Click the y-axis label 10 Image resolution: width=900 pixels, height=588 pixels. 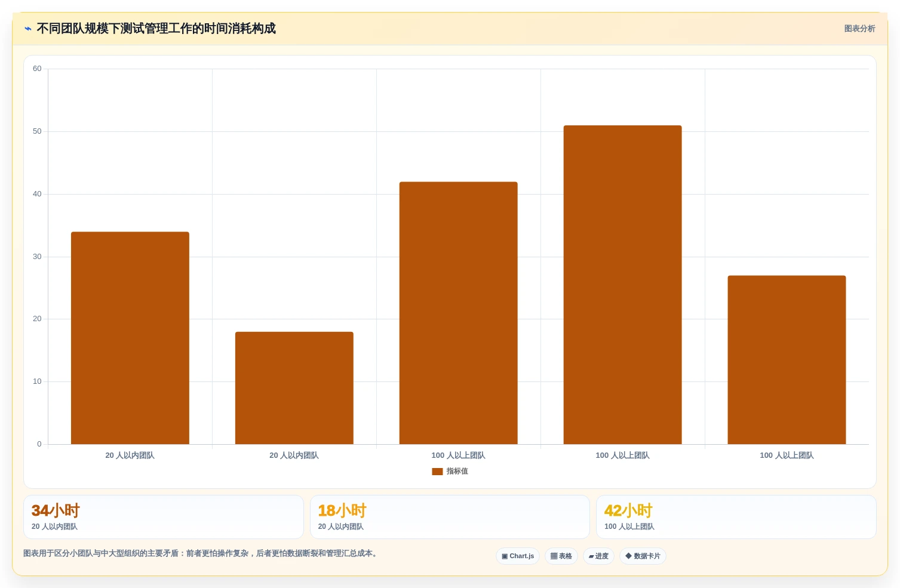37,381
